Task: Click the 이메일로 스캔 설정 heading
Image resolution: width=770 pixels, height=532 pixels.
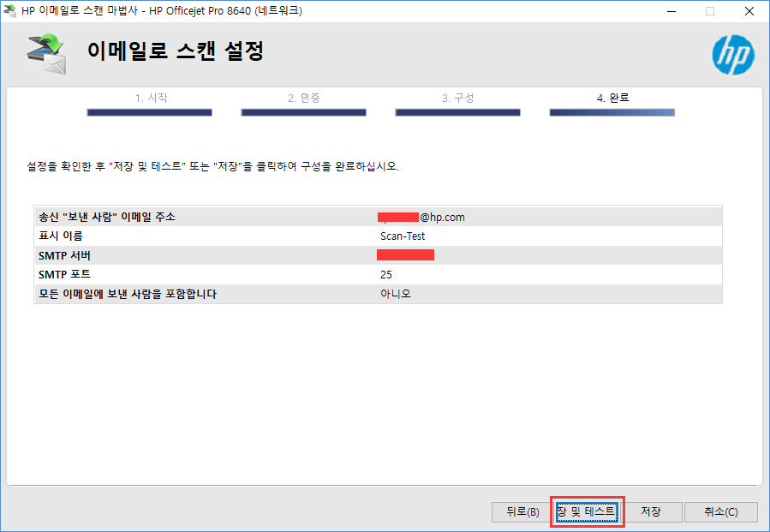Action: [176, 51]
